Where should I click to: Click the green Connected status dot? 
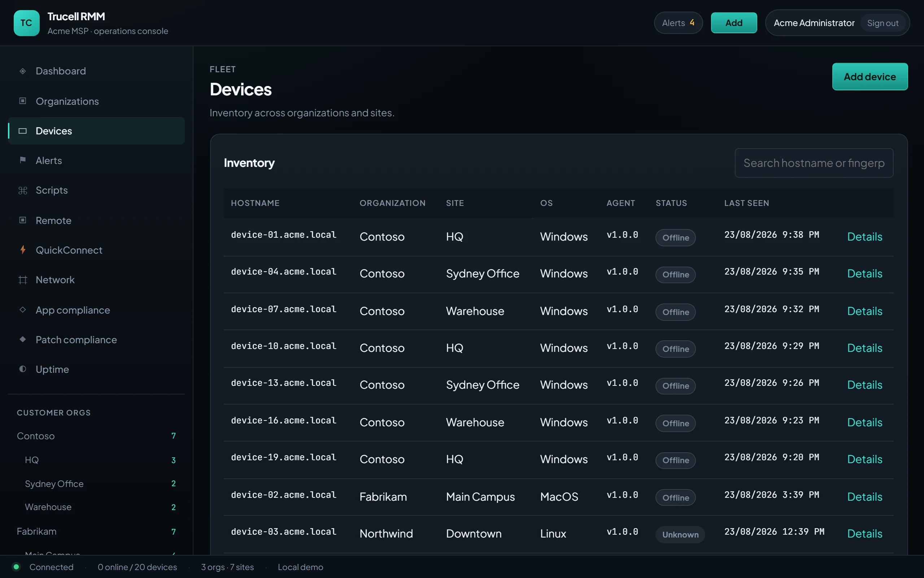[16, 567]
